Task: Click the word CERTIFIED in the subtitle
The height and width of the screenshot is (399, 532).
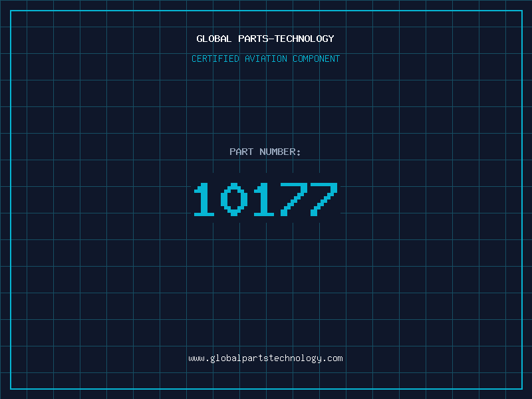Action: tap(215, 59)
